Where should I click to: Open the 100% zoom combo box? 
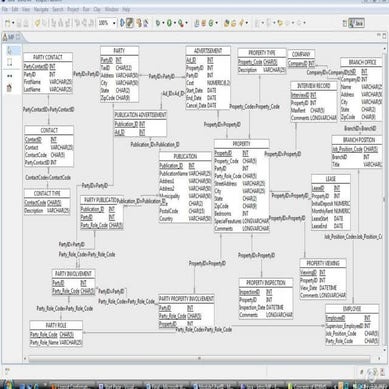pos(107,23)
